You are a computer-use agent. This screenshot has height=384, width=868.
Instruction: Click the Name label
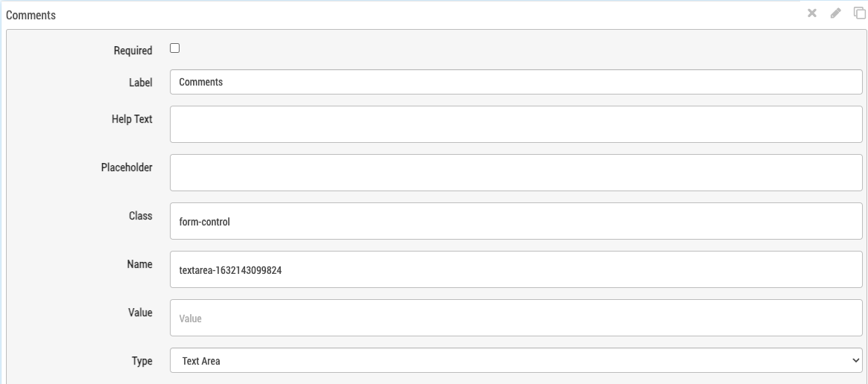pos(139,264)
